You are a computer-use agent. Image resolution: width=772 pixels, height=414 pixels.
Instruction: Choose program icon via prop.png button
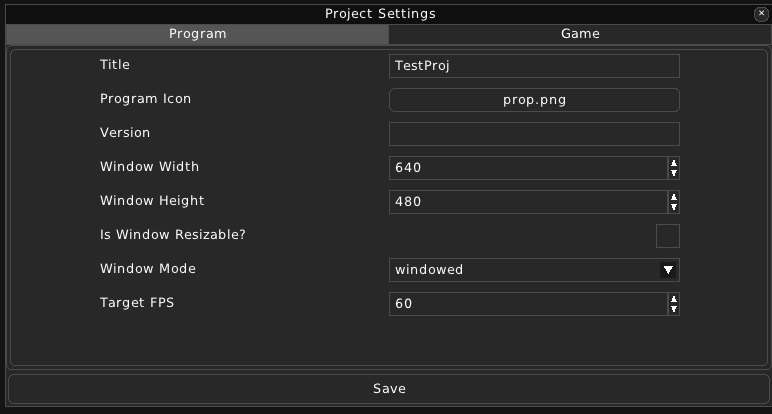point(534,100)
